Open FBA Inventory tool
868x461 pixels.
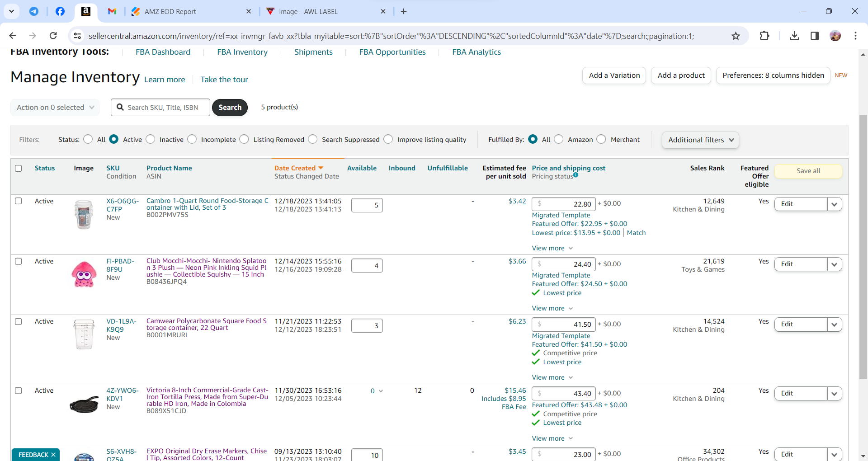[242, 52]
